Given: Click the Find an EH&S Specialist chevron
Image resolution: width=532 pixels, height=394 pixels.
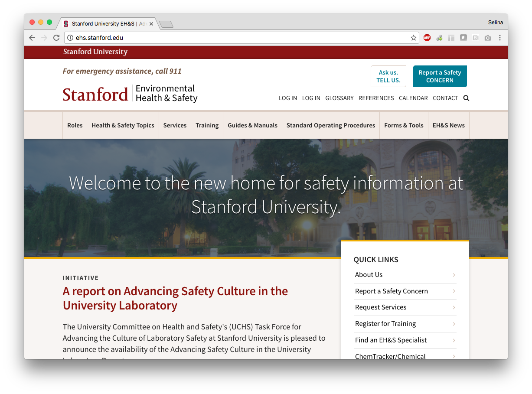Looking at the screenshot, I should (454, 340).
